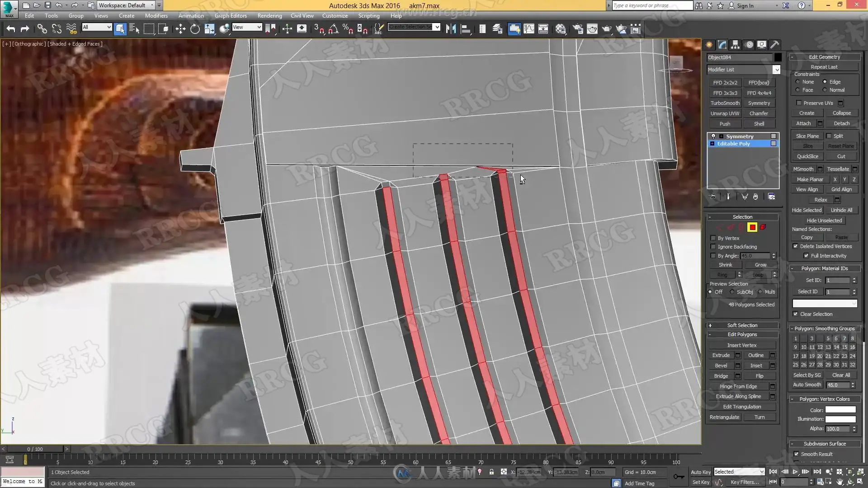The image size is (868, 488).
Task: Open the selection filter All dropdown
Action: [97, 27]
